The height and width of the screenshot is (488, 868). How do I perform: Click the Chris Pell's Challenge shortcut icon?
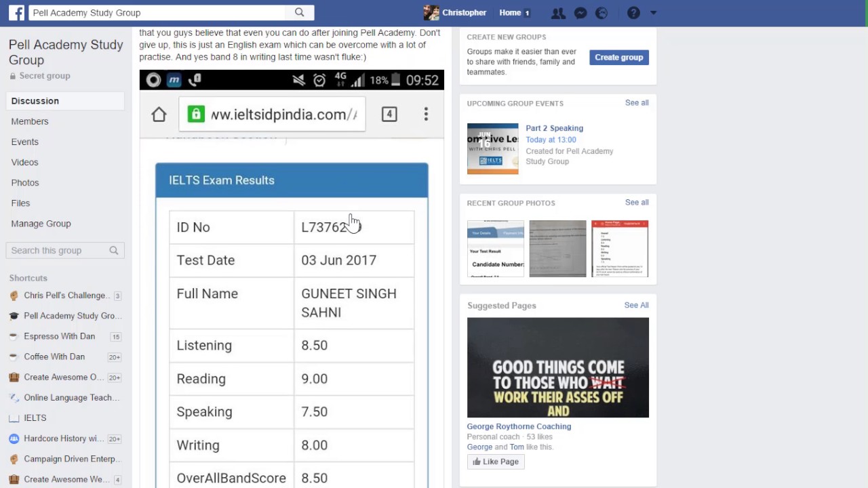(x=14, y=296)
